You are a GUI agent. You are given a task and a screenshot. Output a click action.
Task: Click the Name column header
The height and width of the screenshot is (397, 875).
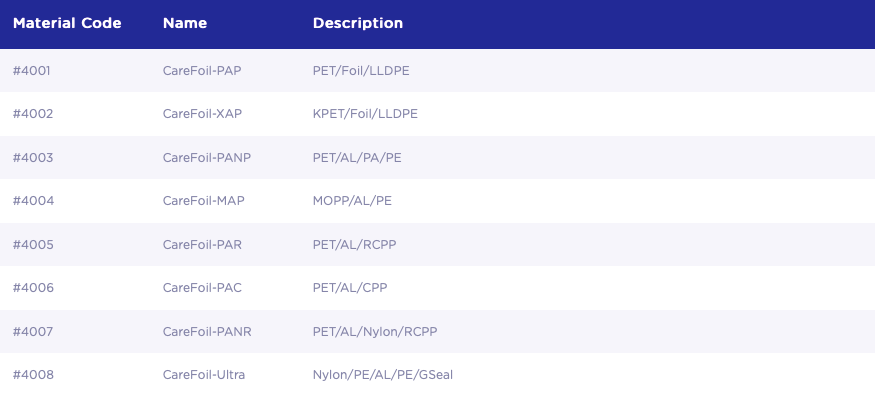click(x=185, y=23)
